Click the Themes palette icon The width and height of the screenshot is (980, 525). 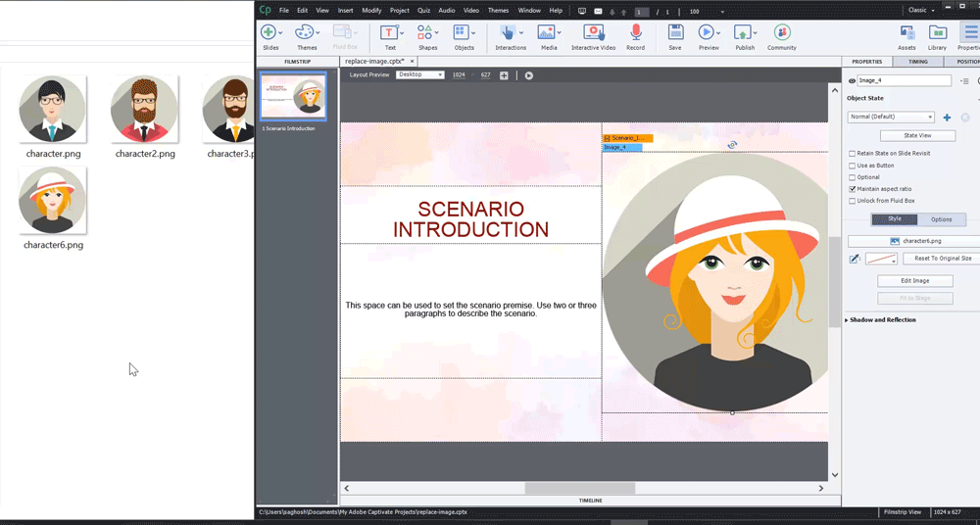pyautogui.click(x=305, y=32)
